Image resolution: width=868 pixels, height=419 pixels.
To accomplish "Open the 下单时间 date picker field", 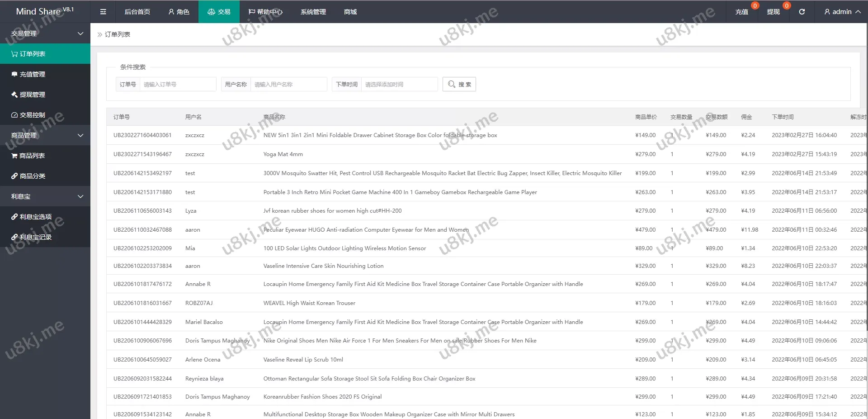I will [x=399, y=84].
